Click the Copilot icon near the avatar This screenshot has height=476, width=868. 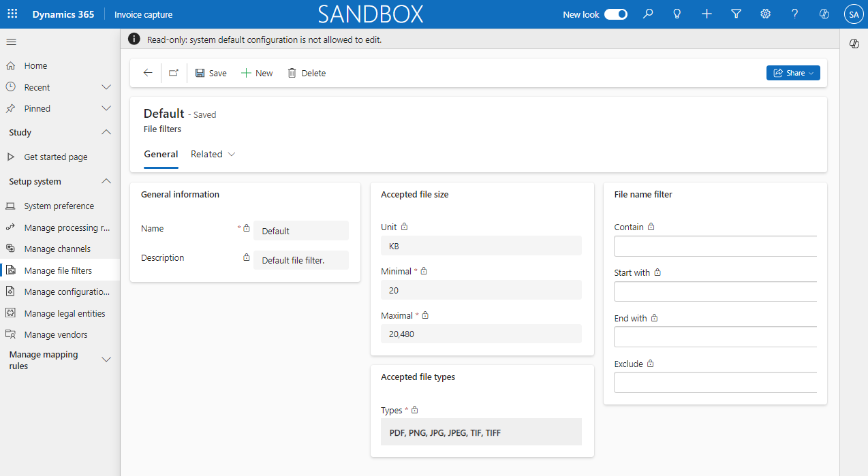(824, 14)
